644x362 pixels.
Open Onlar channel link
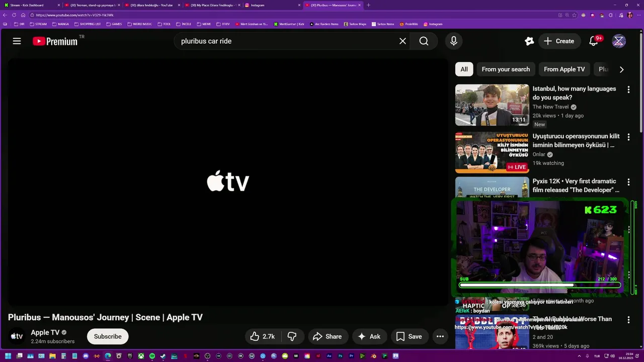tap(539, 154)
